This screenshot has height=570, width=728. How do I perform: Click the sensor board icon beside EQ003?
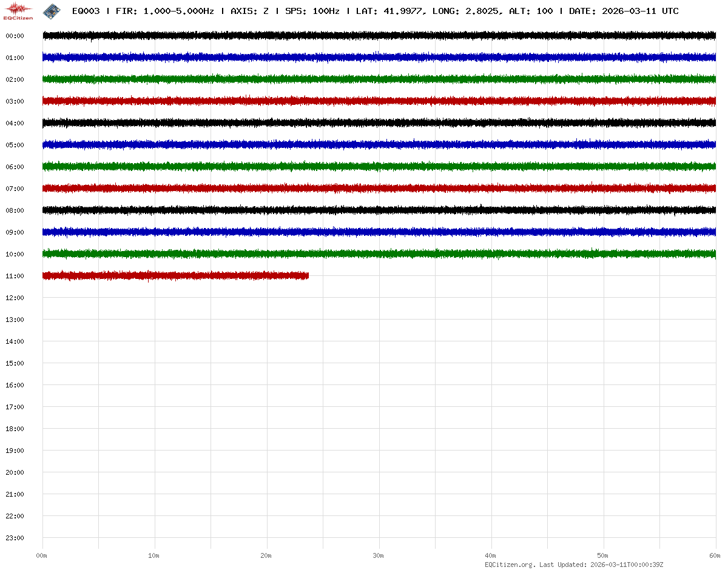[x=52, y=11]
